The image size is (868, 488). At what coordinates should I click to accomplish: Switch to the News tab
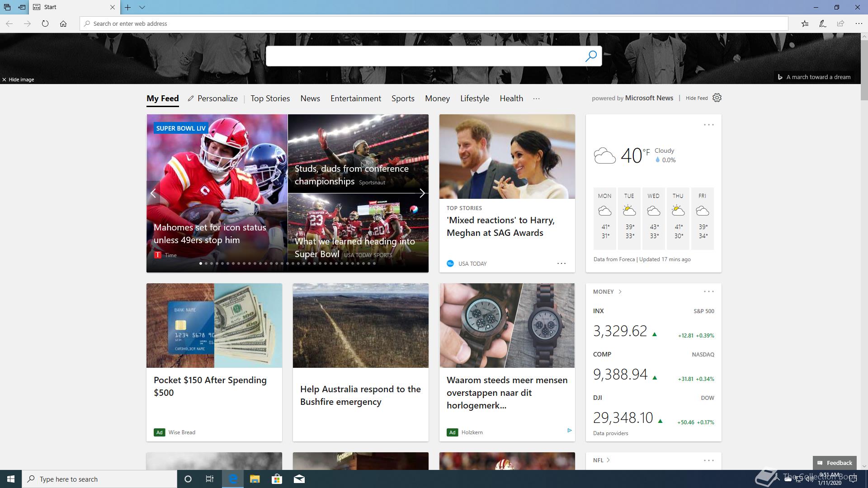[310, 99]
